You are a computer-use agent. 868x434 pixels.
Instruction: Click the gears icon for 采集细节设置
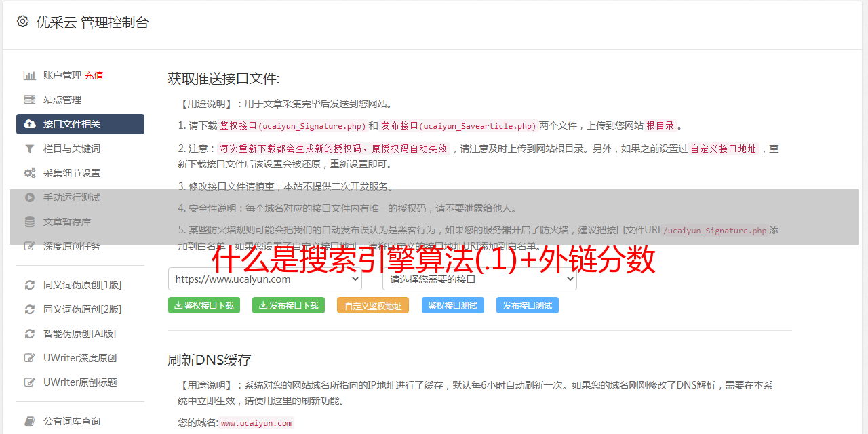tap(30, 173)
